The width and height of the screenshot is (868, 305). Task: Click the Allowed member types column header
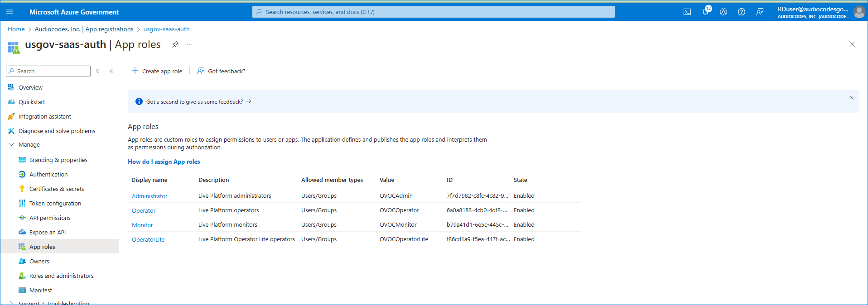[332, 180]
